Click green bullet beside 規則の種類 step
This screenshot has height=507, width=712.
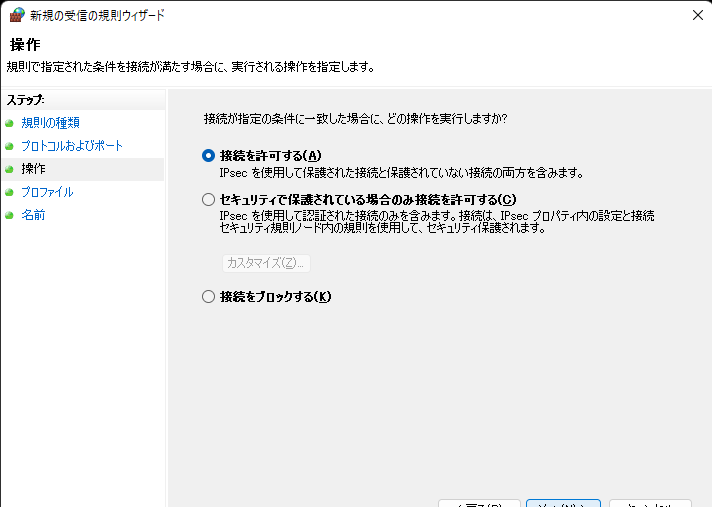(10, 123)
